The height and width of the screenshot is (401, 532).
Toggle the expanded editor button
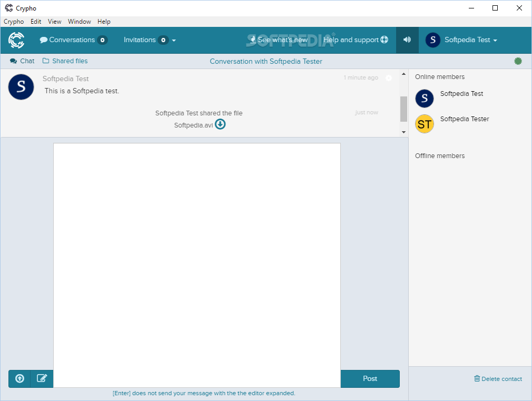(x=42, y=378)
